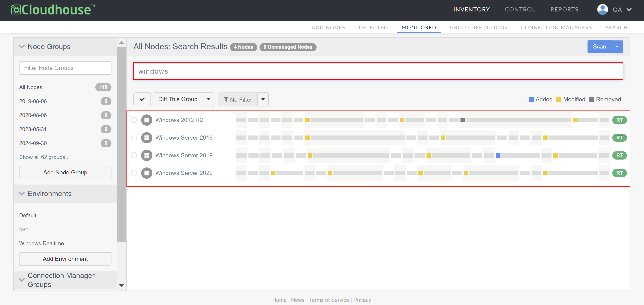
Task: Switch to the Search tab
Action: point(616,28)
